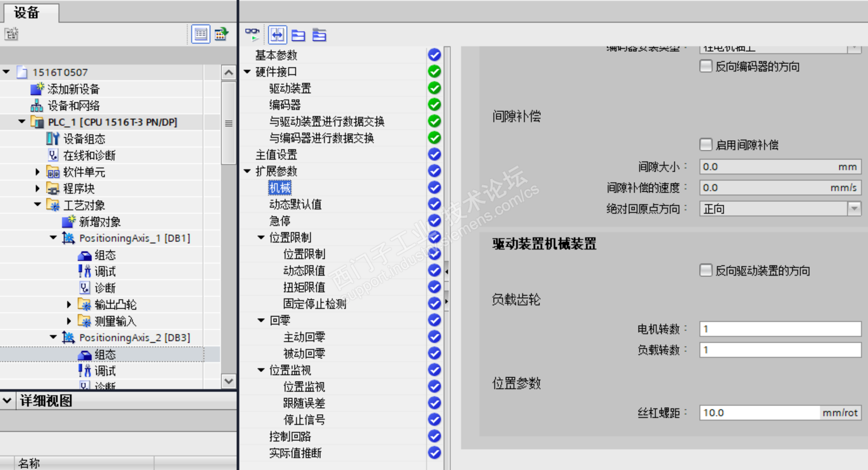Viewport: 868px width, 470px height.
Task: Go to the 被动回零 page
Action: coord(304,354)
